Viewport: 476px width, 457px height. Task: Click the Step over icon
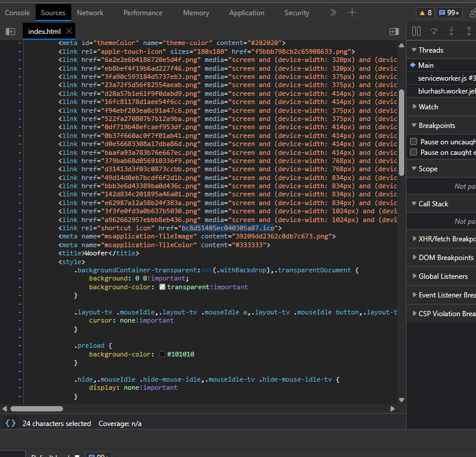tap(434, 31)
